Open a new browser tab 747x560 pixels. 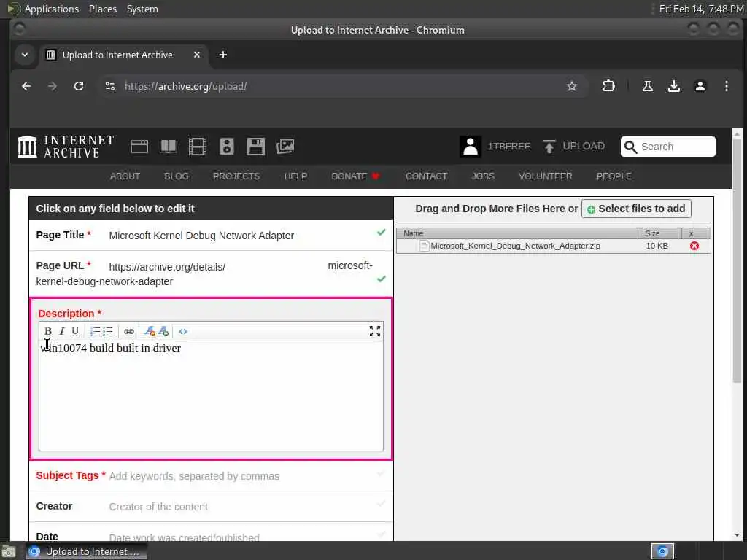[x=223, y=55]
